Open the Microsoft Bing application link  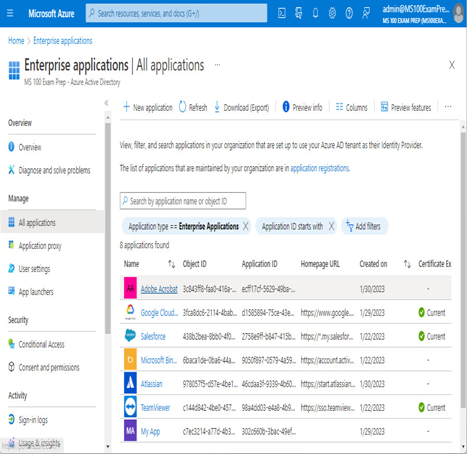tap(159, 360)
